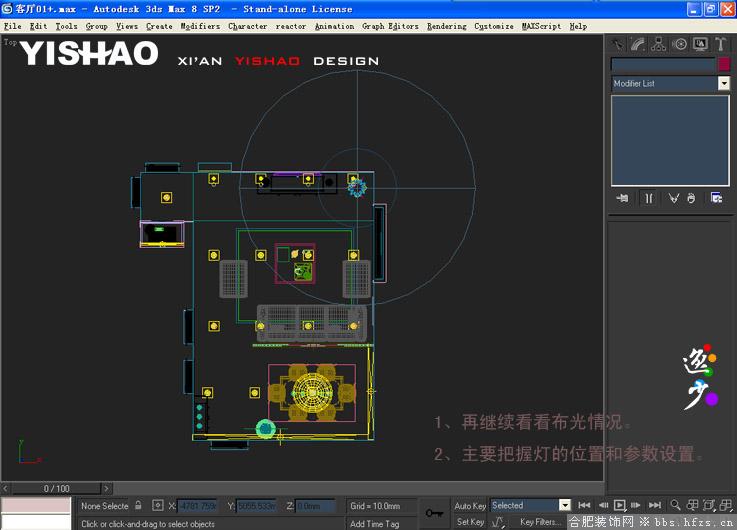Toggle Show End Result icon
Viewport: 737px width, 530px height.
point(649,198)
